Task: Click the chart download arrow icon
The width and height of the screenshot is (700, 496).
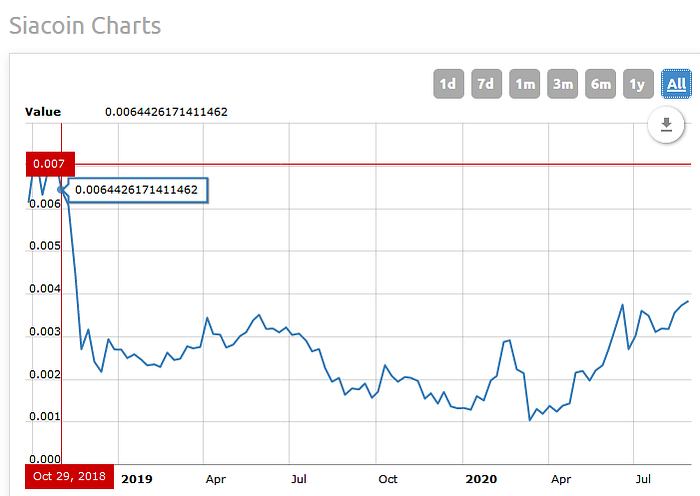Action: point(666,125)
